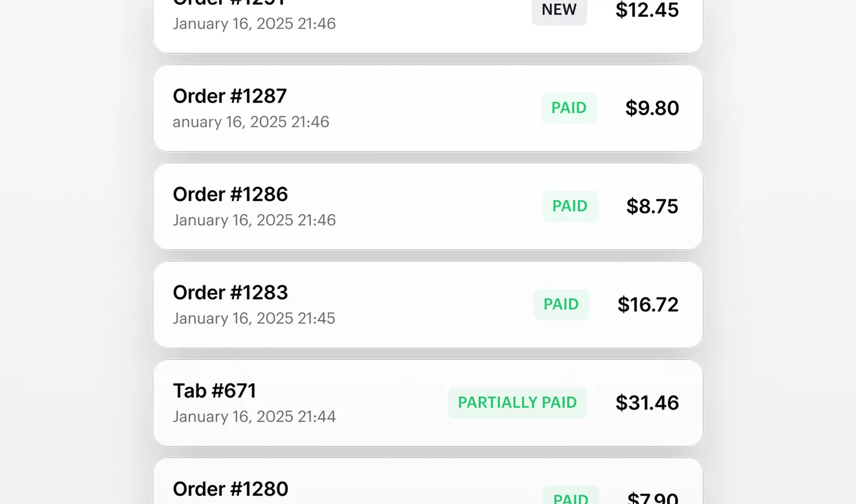Click the timestamp under Tab #671
The height and width of the screenshot is (504, 856).
(254, 416)
